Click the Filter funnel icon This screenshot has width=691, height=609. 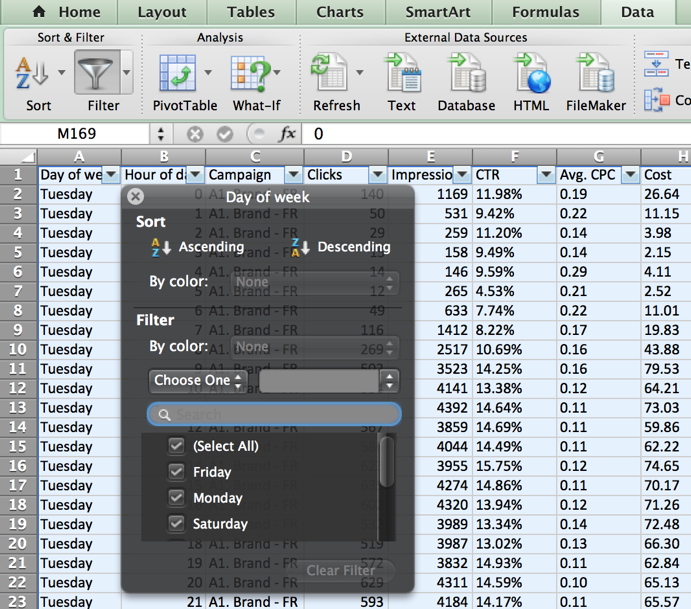(x=96, y=74)
